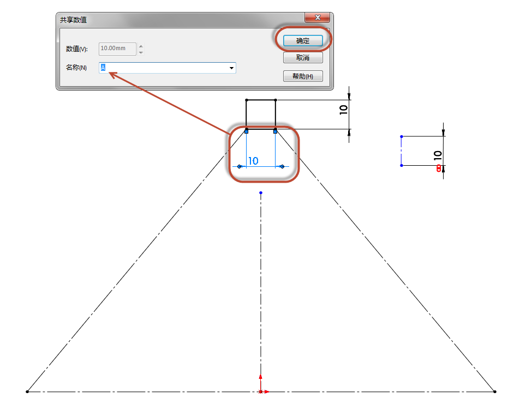Screen dimensions: 532x410
Task: Decrease the value with down spinner arrow
Action: (x=141, y=52)
